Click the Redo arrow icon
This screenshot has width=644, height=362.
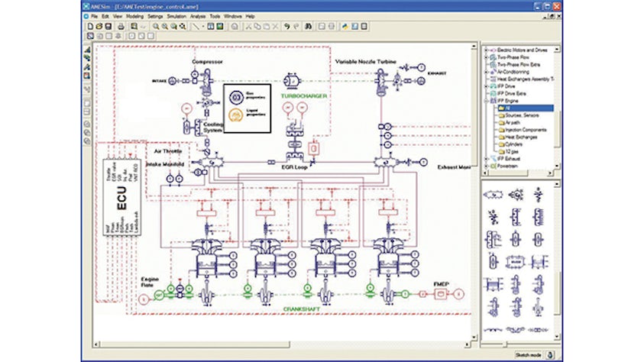point(296,26)
